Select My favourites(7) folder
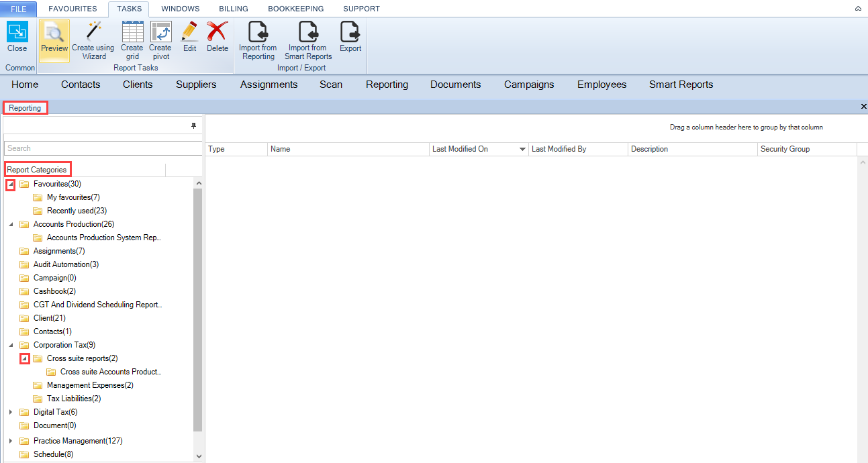 click(x=73, y=197)
